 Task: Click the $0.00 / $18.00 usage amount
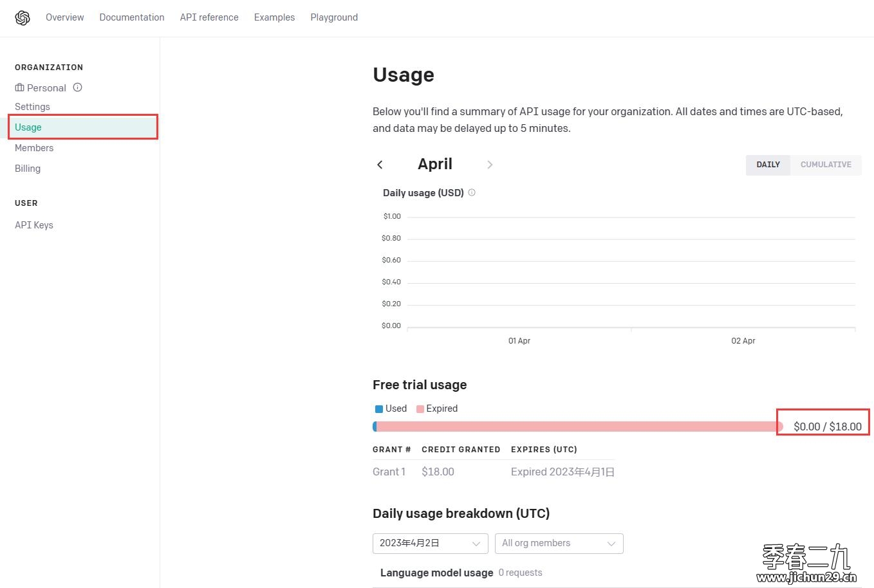coord(828,427)
